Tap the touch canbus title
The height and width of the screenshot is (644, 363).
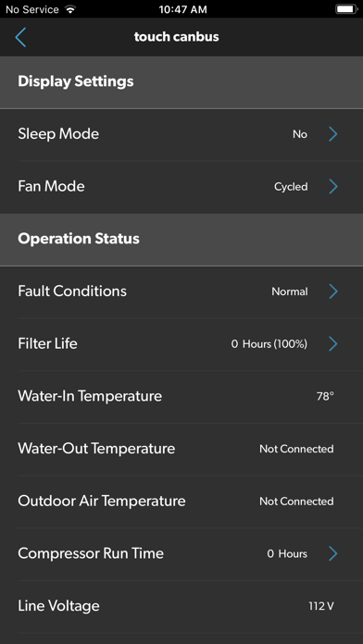point(176,37)
